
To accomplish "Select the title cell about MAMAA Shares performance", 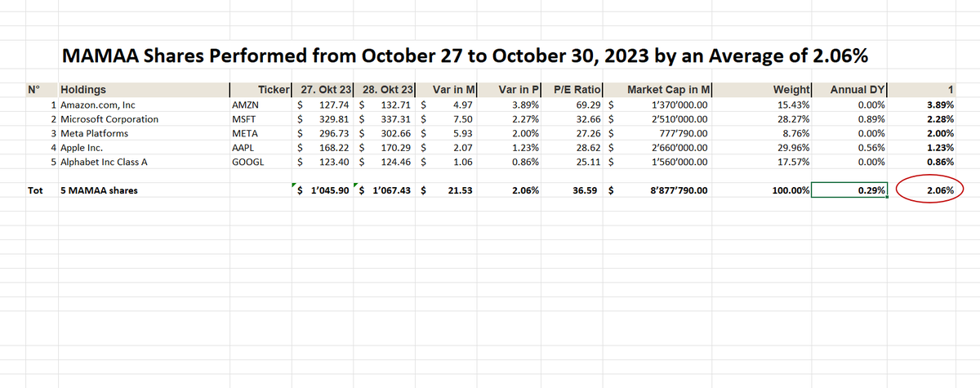I will [464, 56].
